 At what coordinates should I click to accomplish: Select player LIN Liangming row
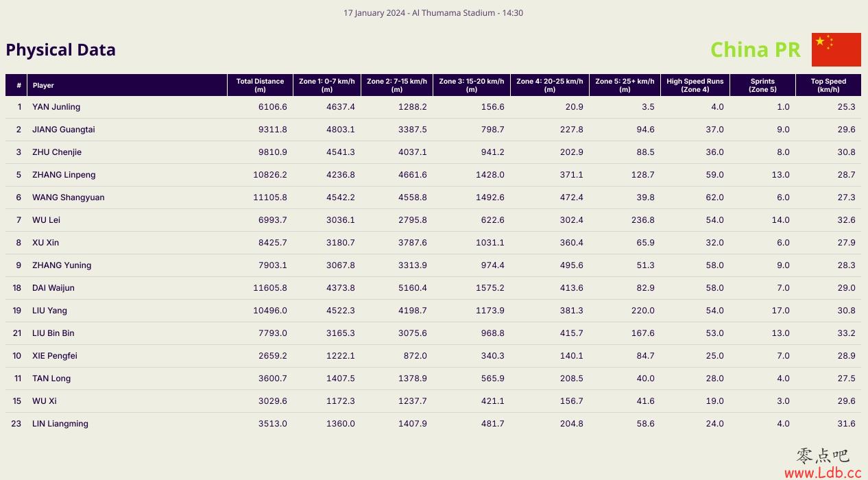click(x=433, y=424)
